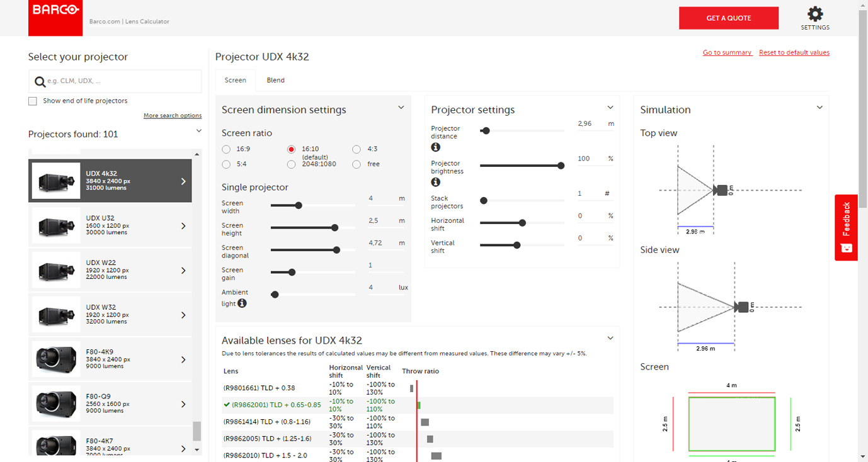Click the Vertical shift slider handle
This screenshot has height=462, width=868.
pos(517,245)
